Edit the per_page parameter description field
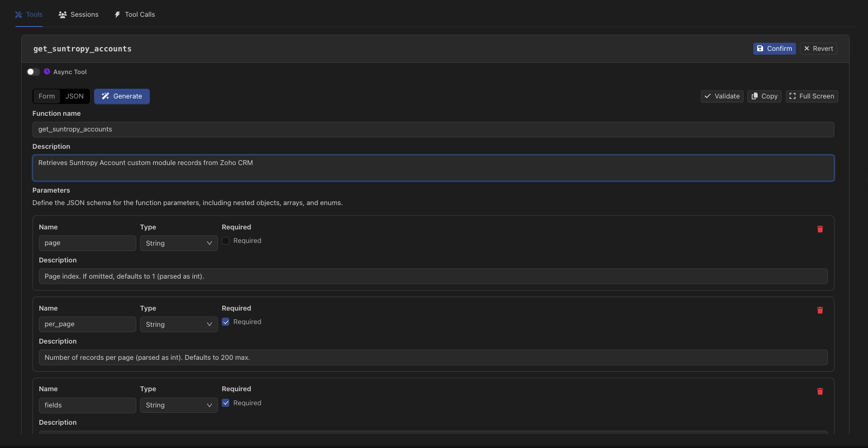Screen dimensions: 868x448 (433, 357)
